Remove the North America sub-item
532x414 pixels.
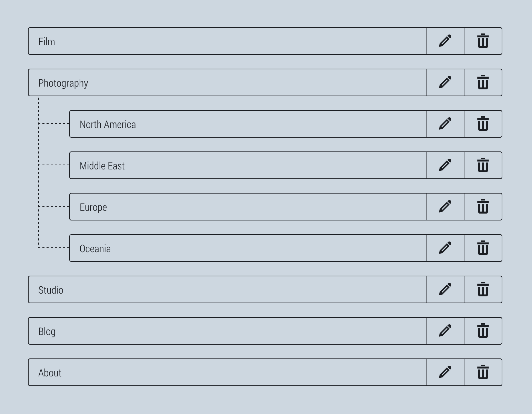point(483,124)
